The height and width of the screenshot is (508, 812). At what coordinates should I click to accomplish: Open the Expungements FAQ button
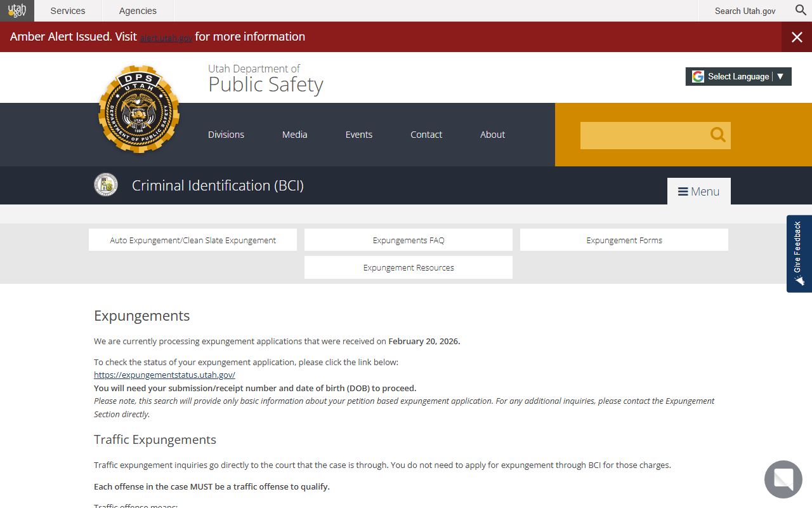coord(409,240)
